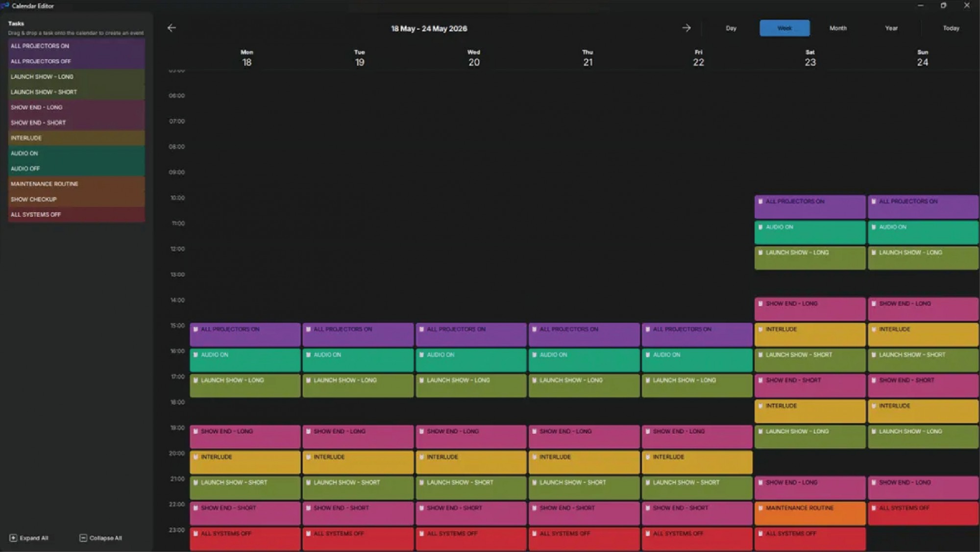Select the MAINTENANCE ROUTINE task in sidebar
This screenshot has height=552, width=980.
pyautogui.click(x=76, y=184)
